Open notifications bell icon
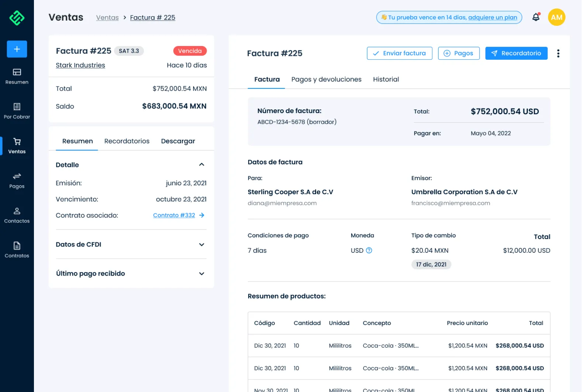Screen dimensions: 582x392 pyautogui.click(x=536, y=17)
